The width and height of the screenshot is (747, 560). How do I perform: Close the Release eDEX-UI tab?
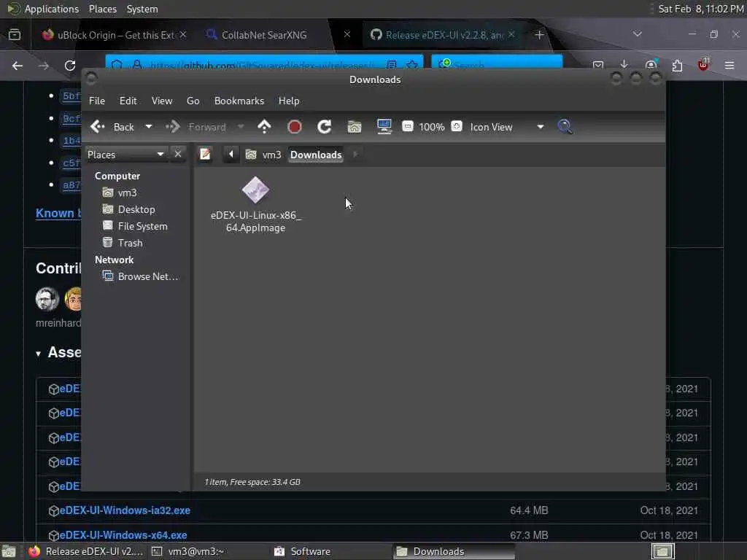coord(511,34)
